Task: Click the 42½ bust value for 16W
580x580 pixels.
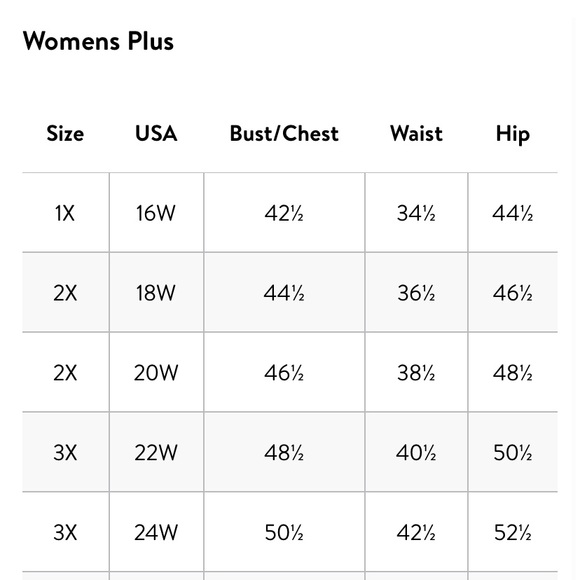Action: 284,213
